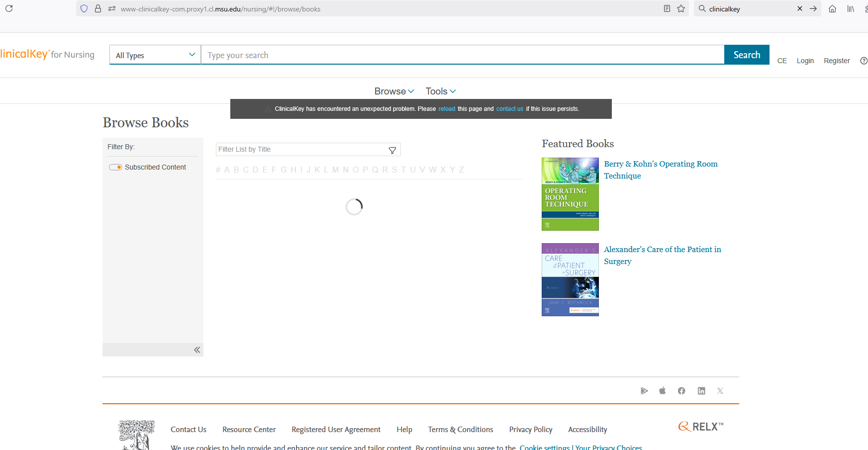
Task: Expand the Browse menu
Action: click(x=394, y=91)
